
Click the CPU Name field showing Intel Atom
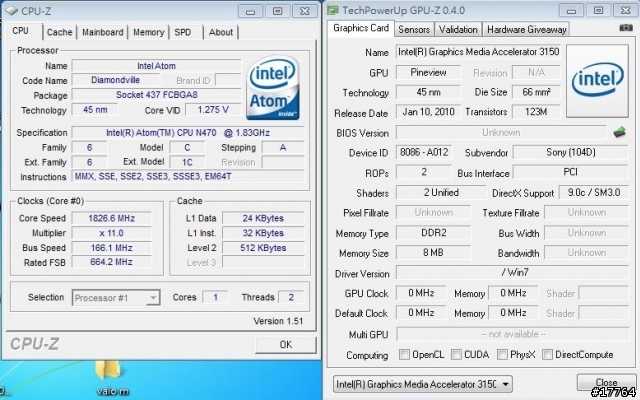pos(156,66)
